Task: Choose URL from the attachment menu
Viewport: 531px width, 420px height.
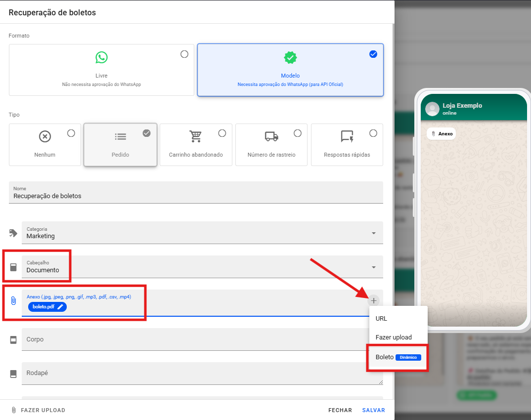Action: pos(381,319)
